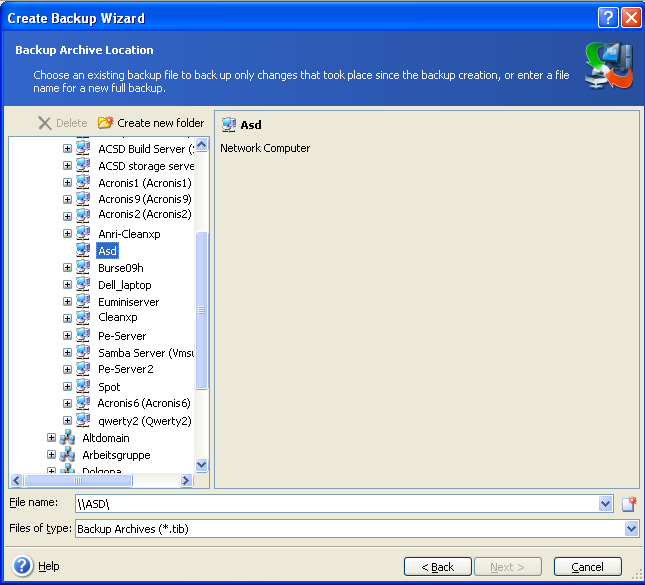Image resolution: width=645 pixels, height=585 pixels.
Task: Click the horizontal scrollbar left arrow
Action: [16, 480]
